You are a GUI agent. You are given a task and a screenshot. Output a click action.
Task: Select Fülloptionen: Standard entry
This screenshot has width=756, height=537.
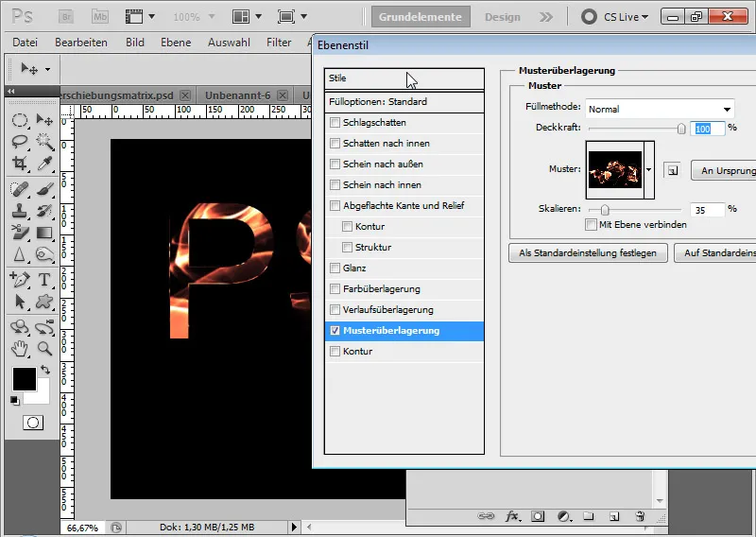click(404, 102)
